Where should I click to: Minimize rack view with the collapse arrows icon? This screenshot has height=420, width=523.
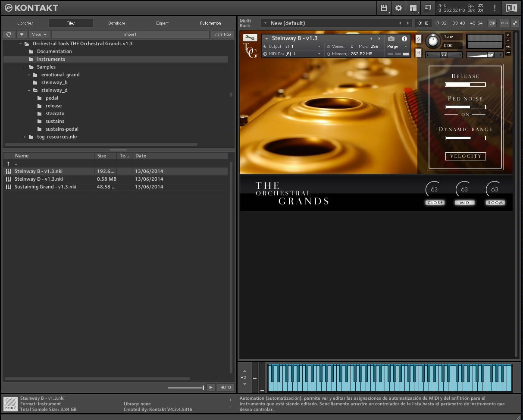tap(515, 23)
